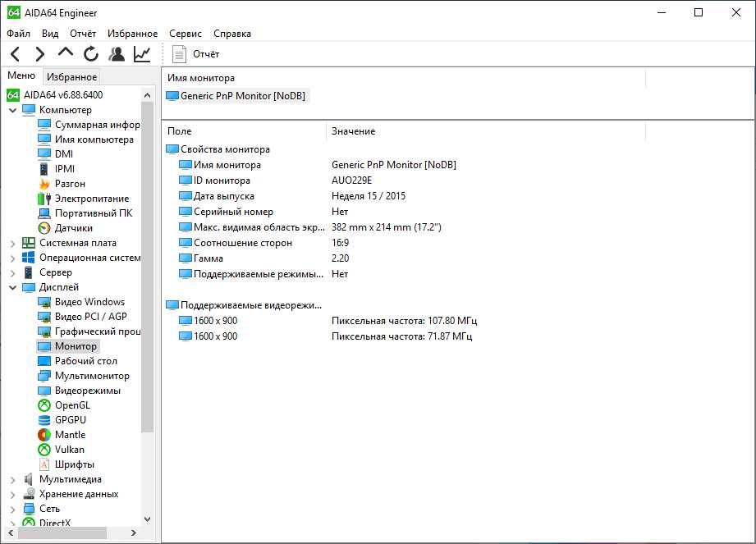The height and width of the screenshot is (544, 756).
Task: Open the user feedback toolbar icon
Action: coord(117,54)
